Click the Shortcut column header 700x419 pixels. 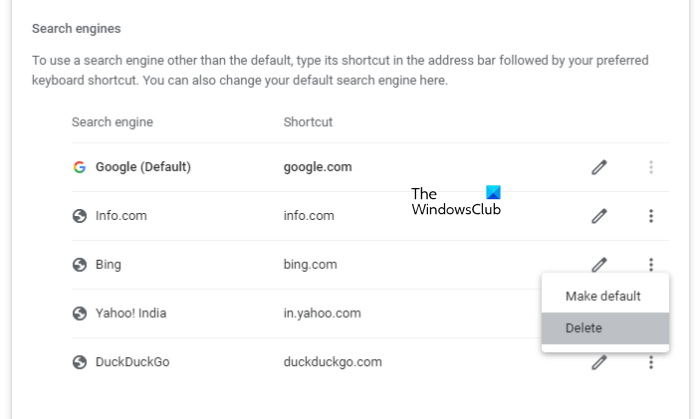(308, 122)
